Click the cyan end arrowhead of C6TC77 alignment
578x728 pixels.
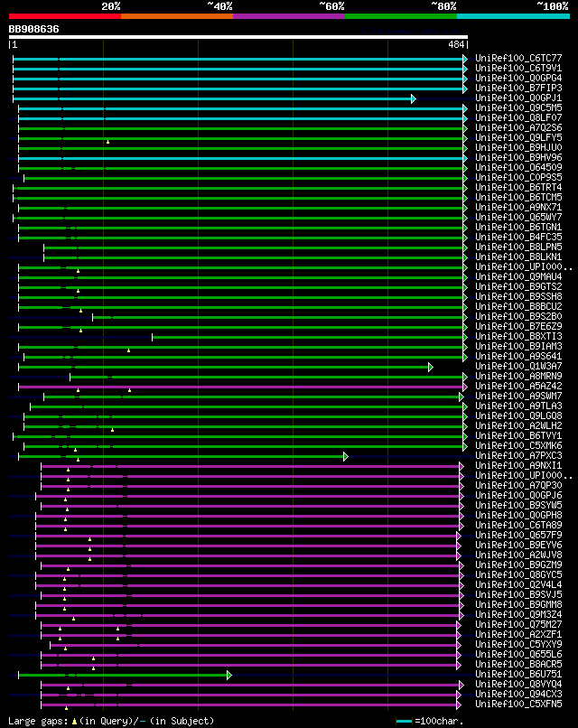tap(465, 59)
